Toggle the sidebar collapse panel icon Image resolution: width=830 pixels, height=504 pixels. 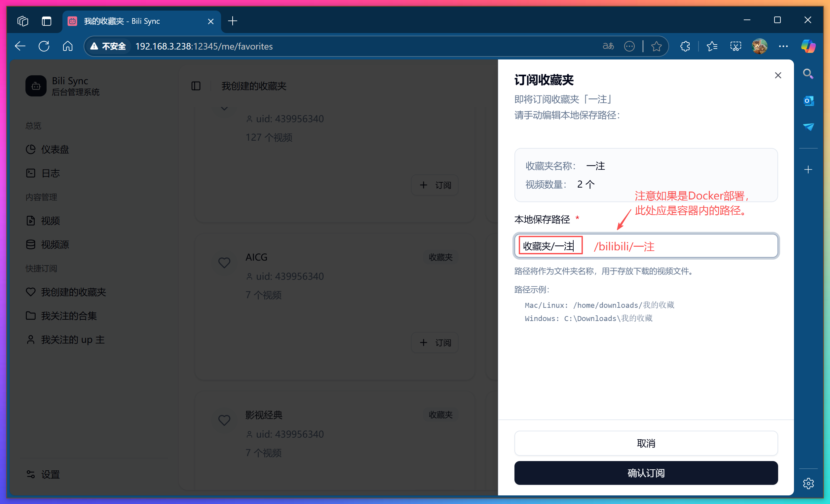click(x=196, y=86)
